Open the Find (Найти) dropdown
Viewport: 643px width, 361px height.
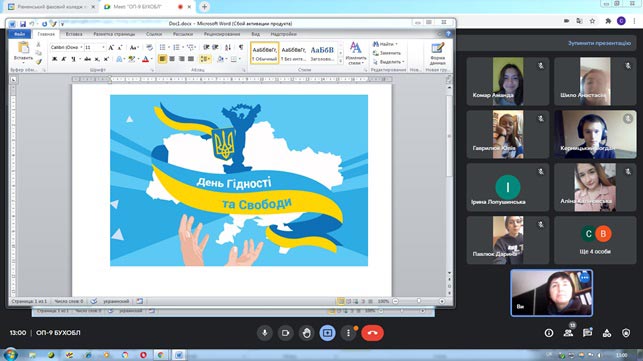point(385,44)
